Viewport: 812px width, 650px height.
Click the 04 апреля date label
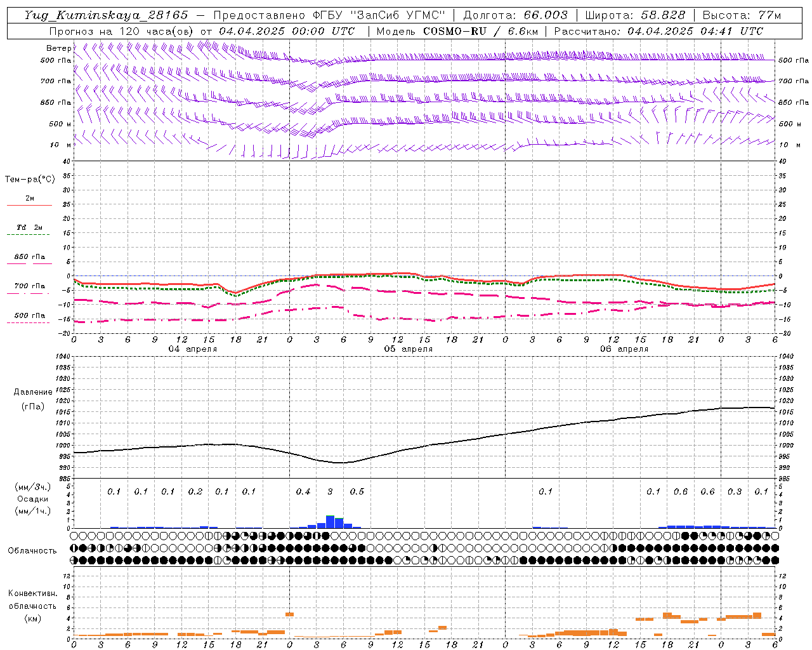(192, 349)
